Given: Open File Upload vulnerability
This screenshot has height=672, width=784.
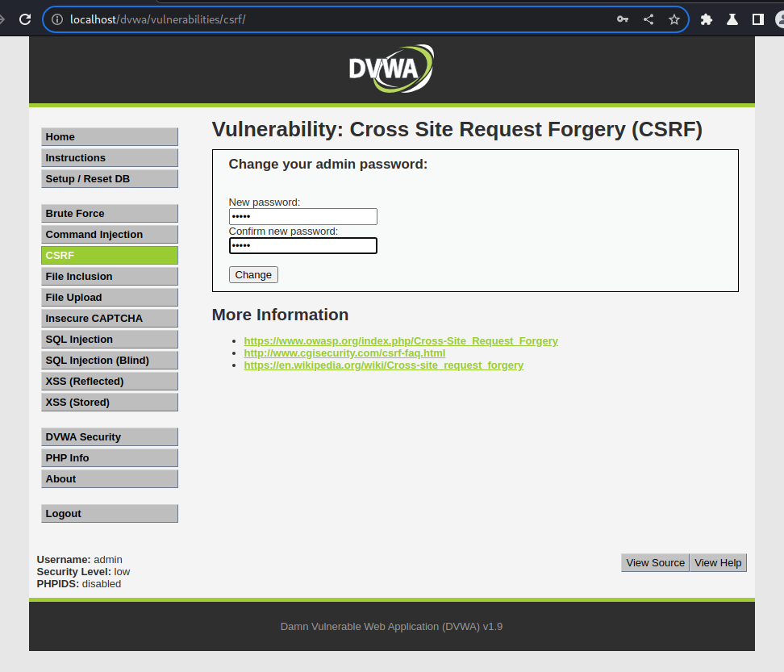Looking at the screenshot, I should click(x=110, y=298).
